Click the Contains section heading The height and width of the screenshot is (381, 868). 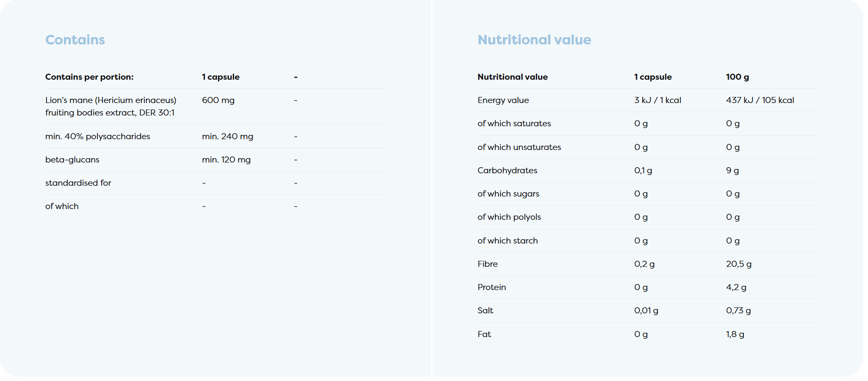75,40
